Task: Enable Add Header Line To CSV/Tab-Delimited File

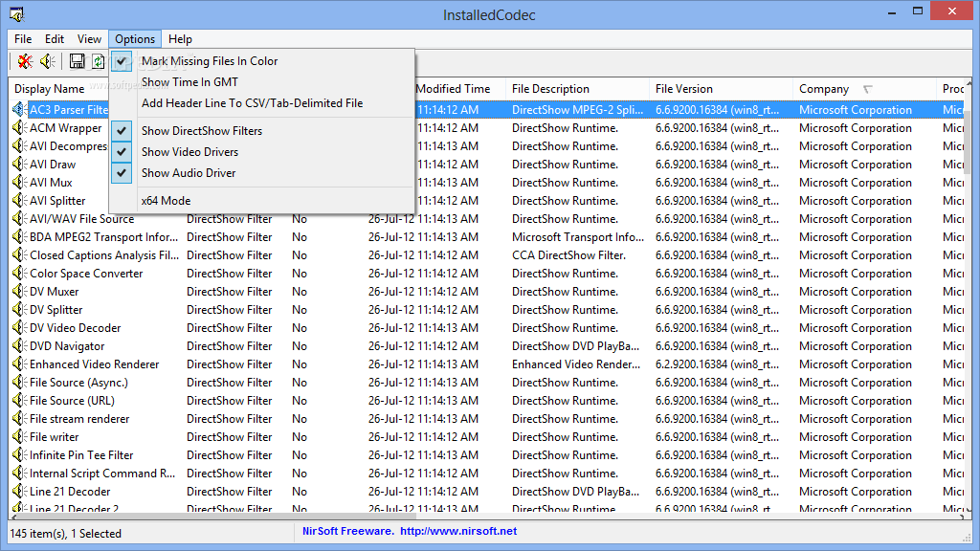Action: [262, 103]
